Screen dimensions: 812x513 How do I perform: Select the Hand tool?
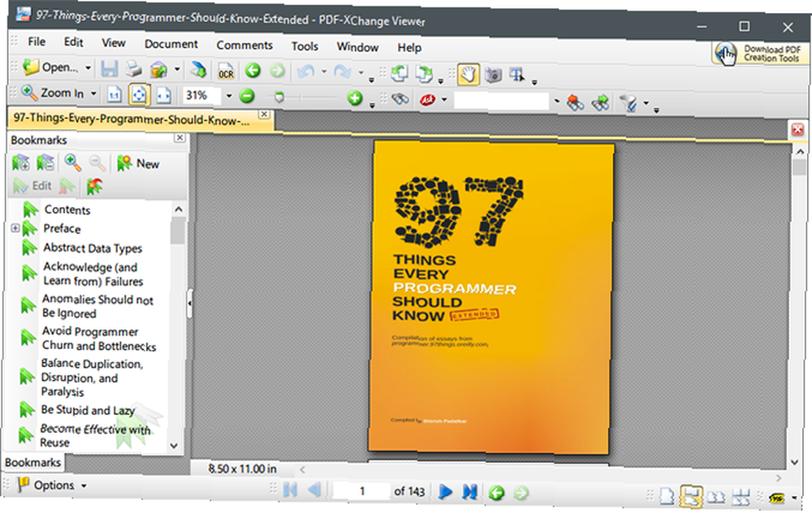(469, 75)
